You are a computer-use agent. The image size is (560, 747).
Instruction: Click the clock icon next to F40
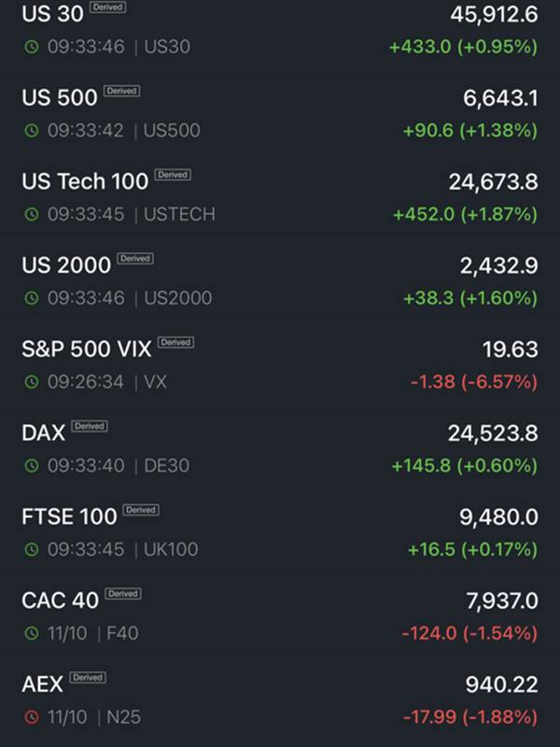(32, 634)
